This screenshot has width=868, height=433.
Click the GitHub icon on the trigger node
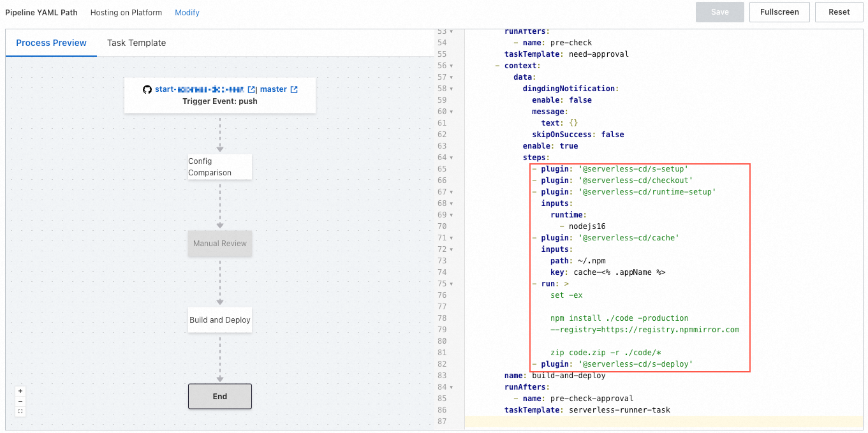point(147,89)
